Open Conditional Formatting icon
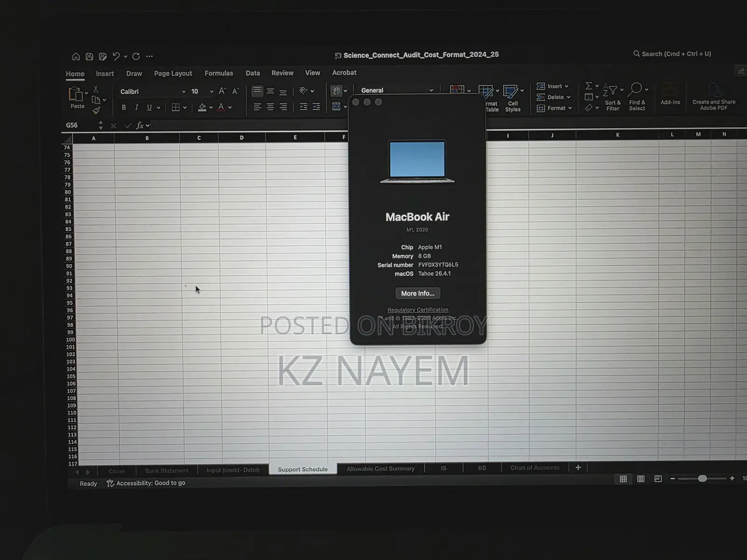747x560 pixels. click(x=457, y=90)
